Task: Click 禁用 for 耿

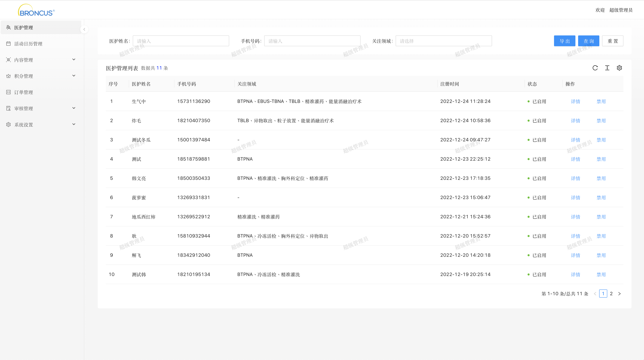Action: (x=601, y=236)
